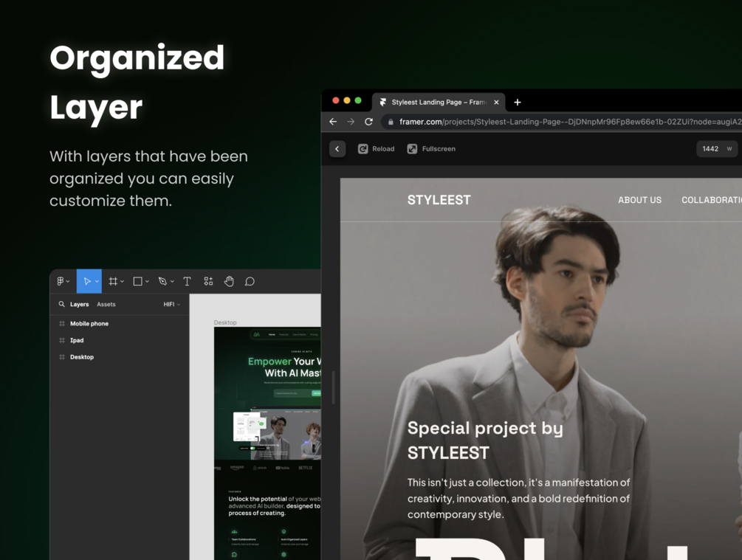The width and height of the screenshot is (742, 560).
Task: Select the Mobile phone layer
Action: pos(89,323)
